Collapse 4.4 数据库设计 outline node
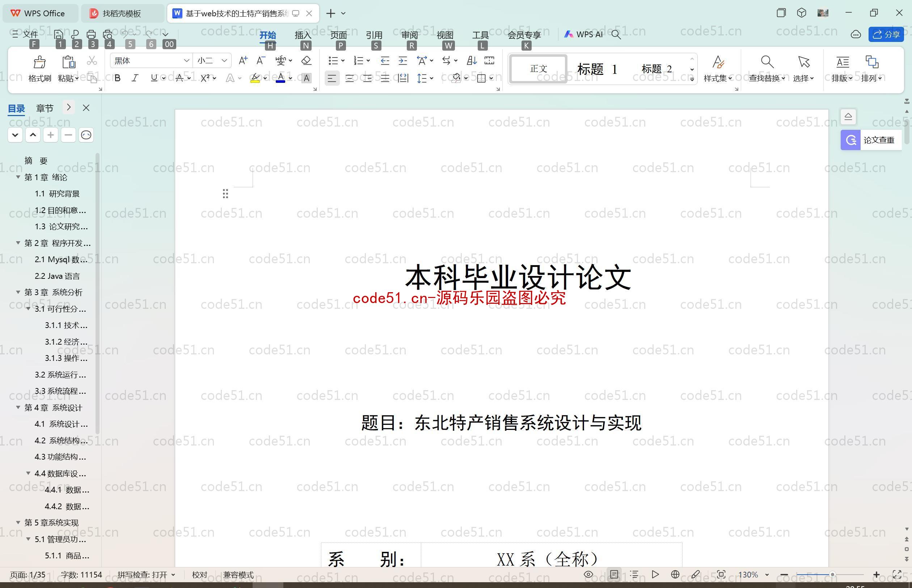The width and height of the screenshot is (912, 588). click(x=28, y=473)
